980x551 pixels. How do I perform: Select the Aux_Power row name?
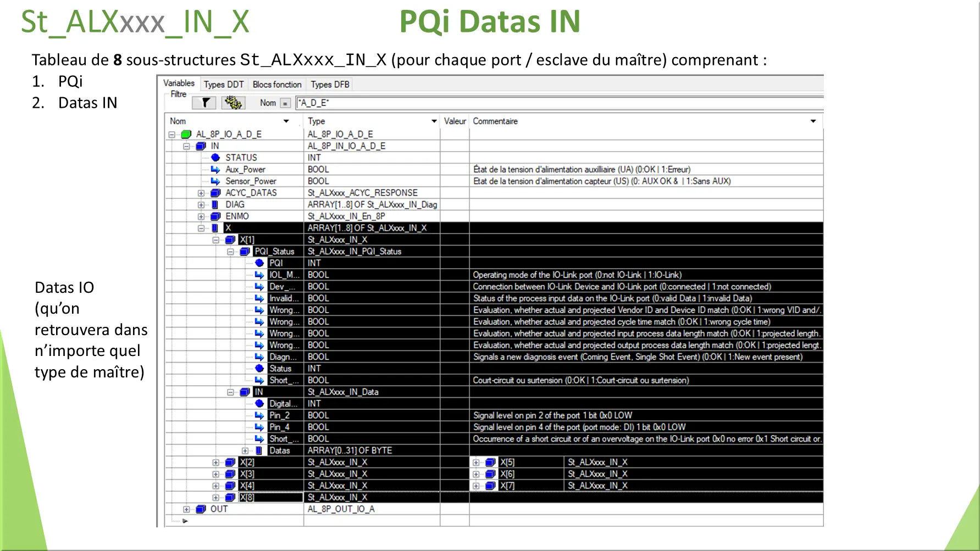click(245, 170)
